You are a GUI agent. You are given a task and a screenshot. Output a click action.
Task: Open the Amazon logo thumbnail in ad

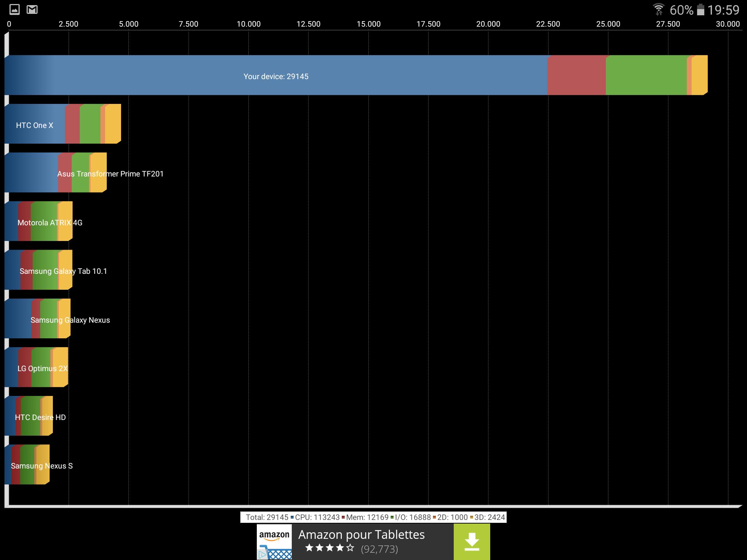tap(274, 542)
